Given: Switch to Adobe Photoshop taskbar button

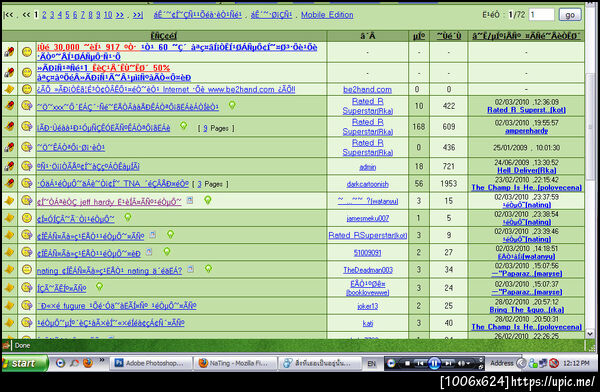Looking at the screenshot, I should 151,363.
